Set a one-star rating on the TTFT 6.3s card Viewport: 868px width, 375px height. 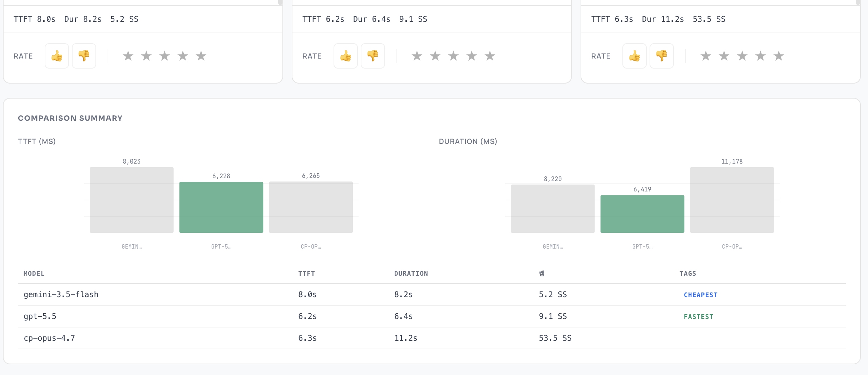(706, 56)
